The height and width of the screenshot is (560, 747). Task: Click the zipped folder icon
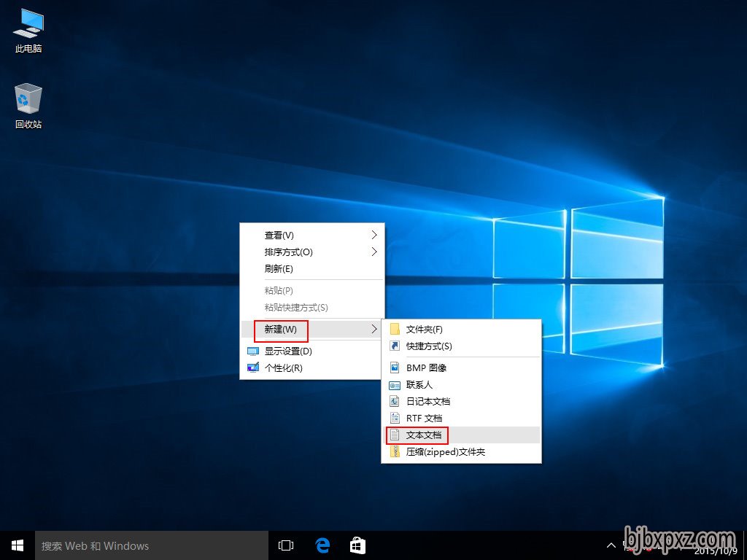tap(395, 451)
